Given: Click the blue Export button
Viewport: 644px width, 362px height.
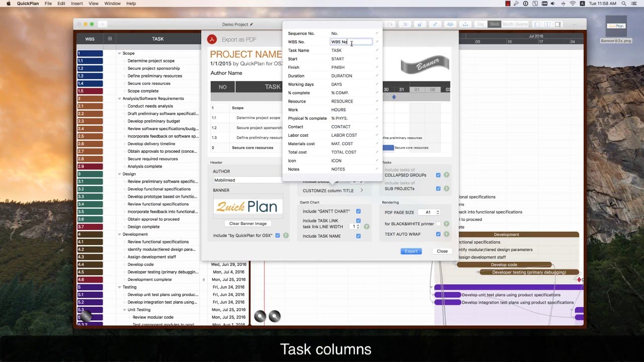Looking at the screenshot, I should point(411,251).
